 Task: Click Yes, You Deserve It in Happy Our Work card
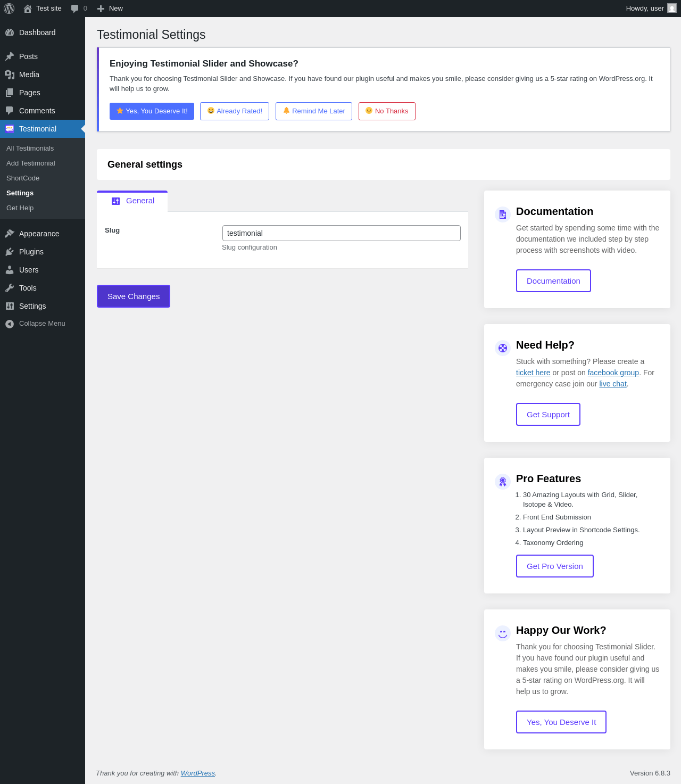coord(561,722)
